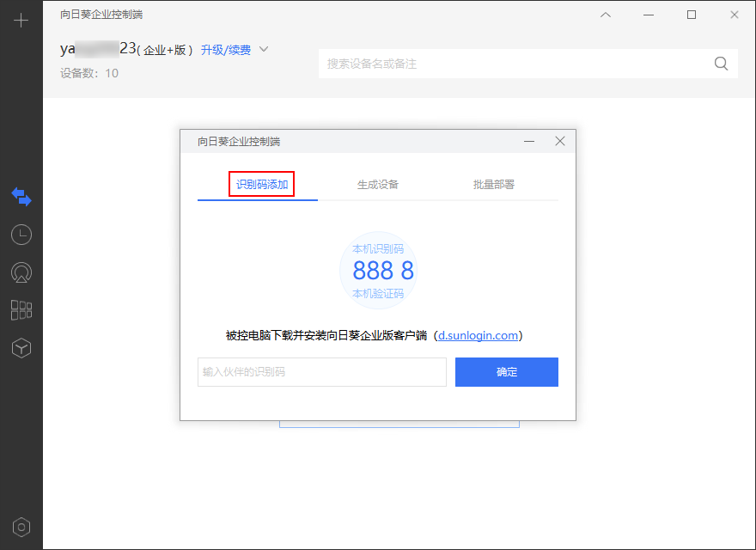Minimize the main 向日葵企业控制端 window
Image resolution: width=756 pixels, height=550 pixels.
649,15
